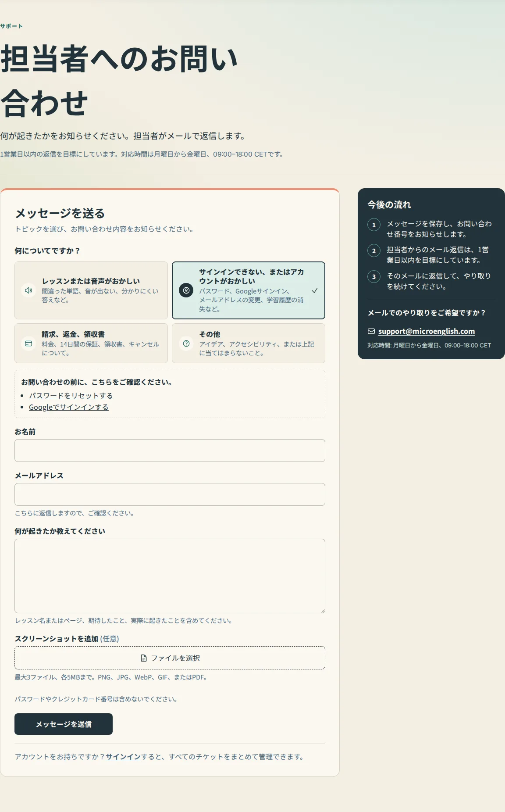Click メールでのやり取りをご希望ですか？ heading
505x812 pixels.
[427, 313]
